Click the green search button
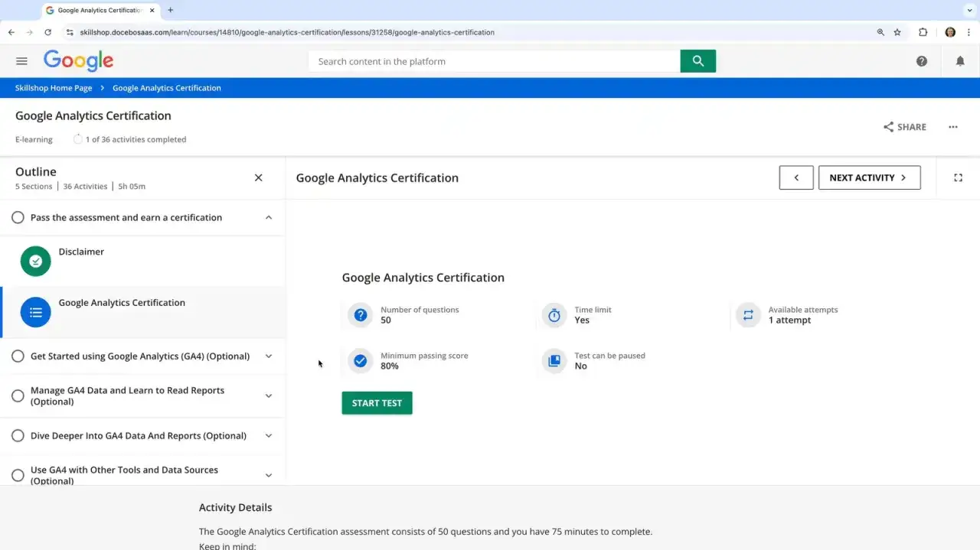 [x=697, y=61]
